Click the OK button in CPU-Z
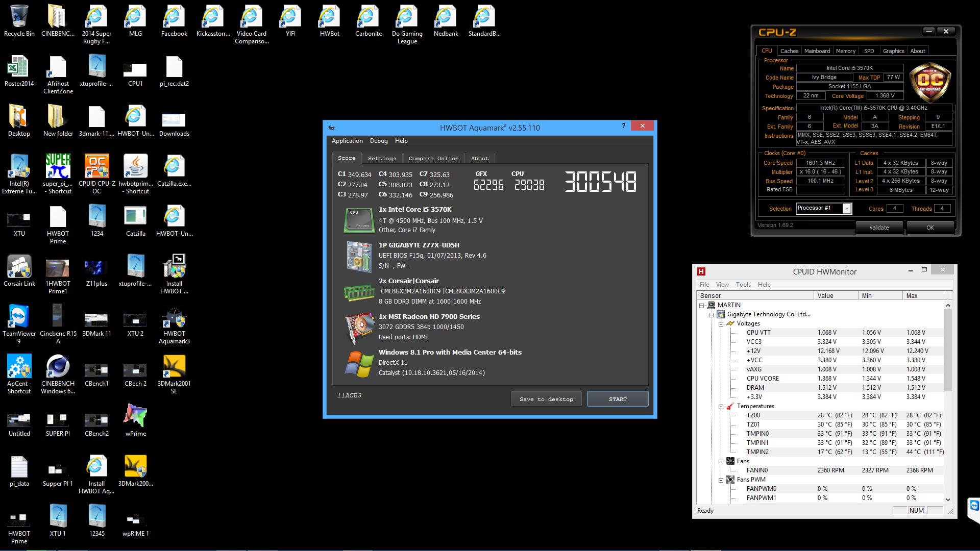This screenshot has width=980, height=551. [x=930, y=228]
